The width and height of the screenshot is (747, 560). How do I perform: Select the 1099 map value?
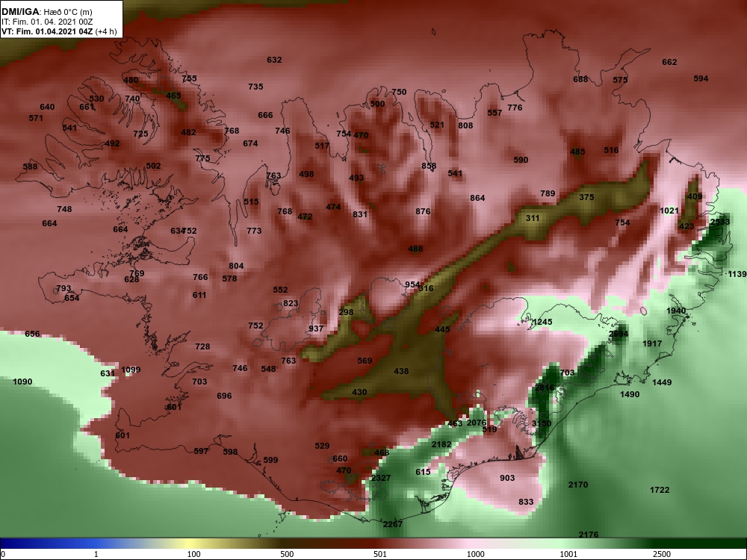[x=131, y=370]
